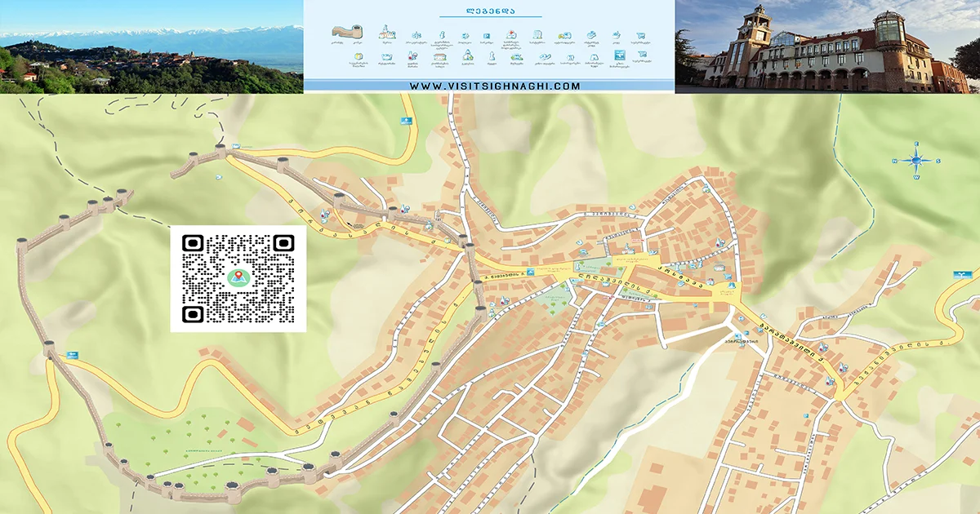Viewport: 980px width, 514px height.
Task: Select the top-row shopping cart legend icon
Action: [x=643, y=34]
